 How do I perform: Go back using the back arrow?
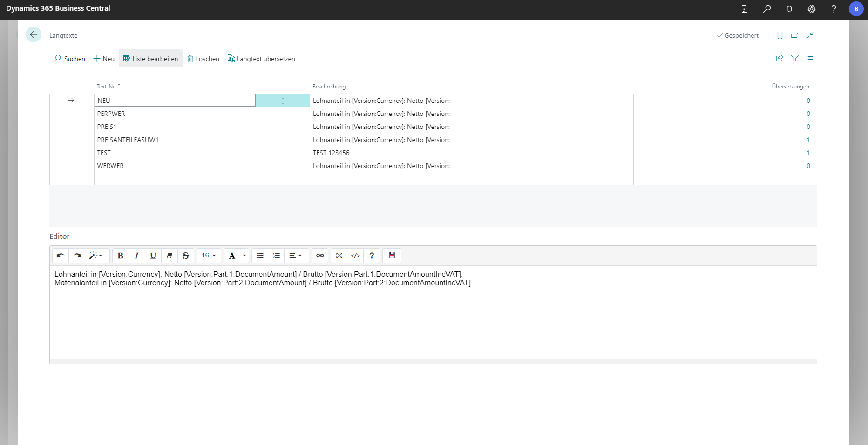pyautogui.click(x=34, y=35)
